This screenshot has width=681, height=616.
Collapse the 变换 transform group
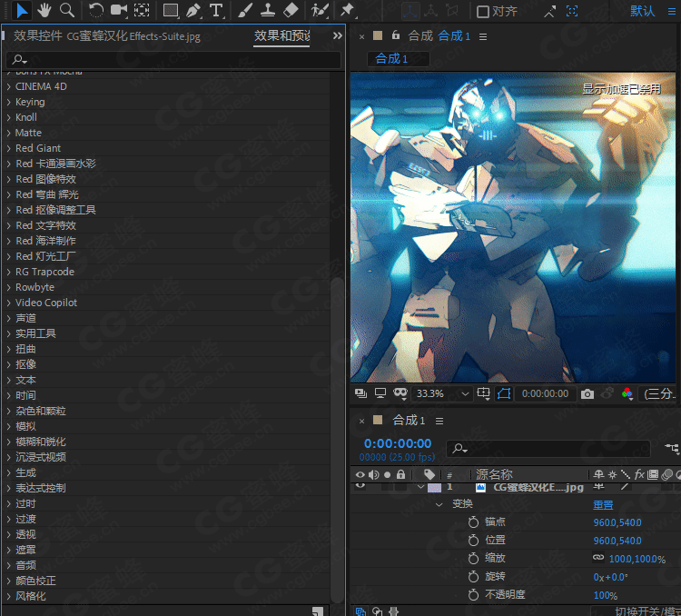tap(439, 504)
